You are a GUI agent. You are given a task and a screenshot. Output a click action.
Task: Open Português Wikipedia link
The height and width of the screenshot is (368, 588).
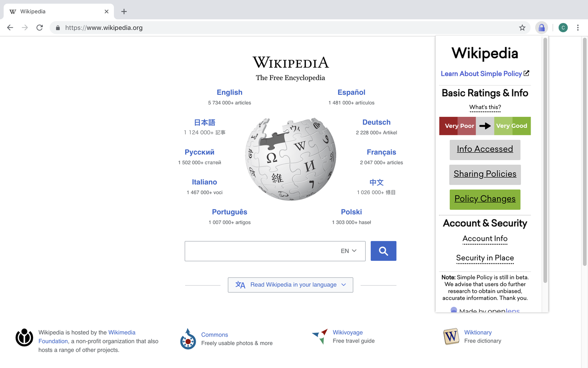pyautogui.click(x=230, y=212)
